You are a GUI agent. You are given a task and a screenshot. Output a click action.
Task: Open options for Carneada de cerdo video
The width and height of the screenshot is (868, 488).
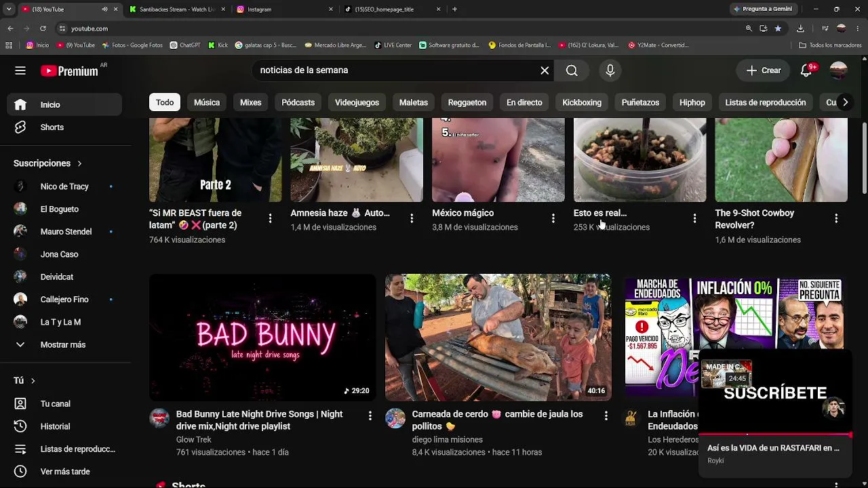point(606,416)
